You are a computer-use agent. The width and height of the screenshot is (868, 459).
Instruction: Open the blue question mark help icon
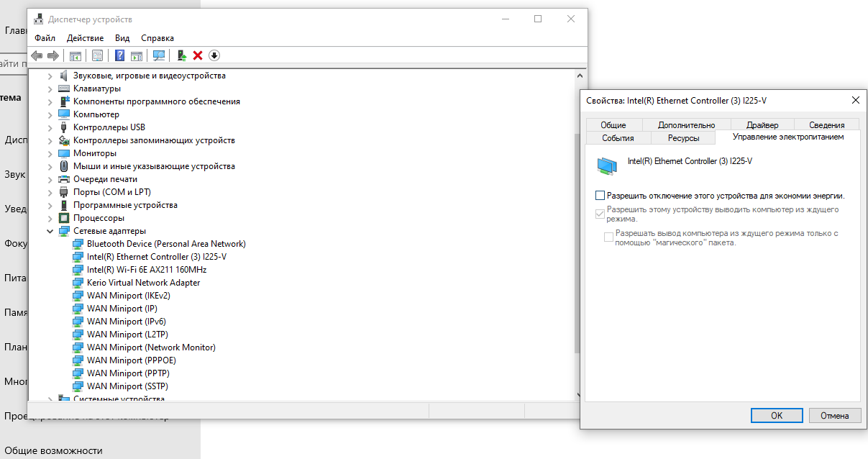pos(119,55)
